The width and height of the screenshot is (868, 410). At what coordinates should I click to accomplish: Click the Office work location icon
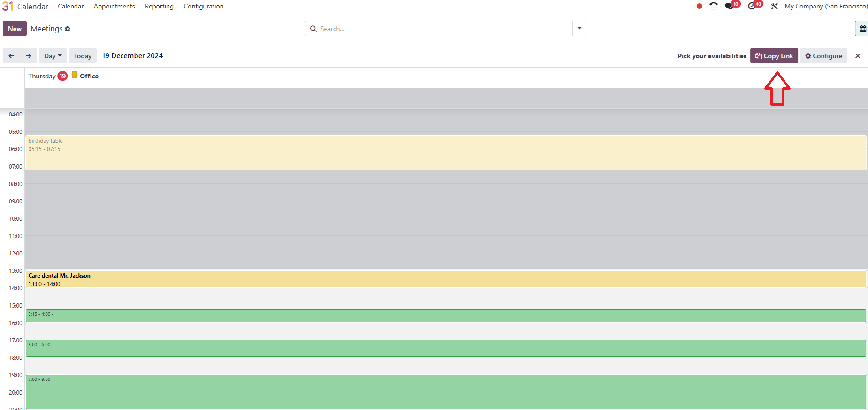point(74,75)
